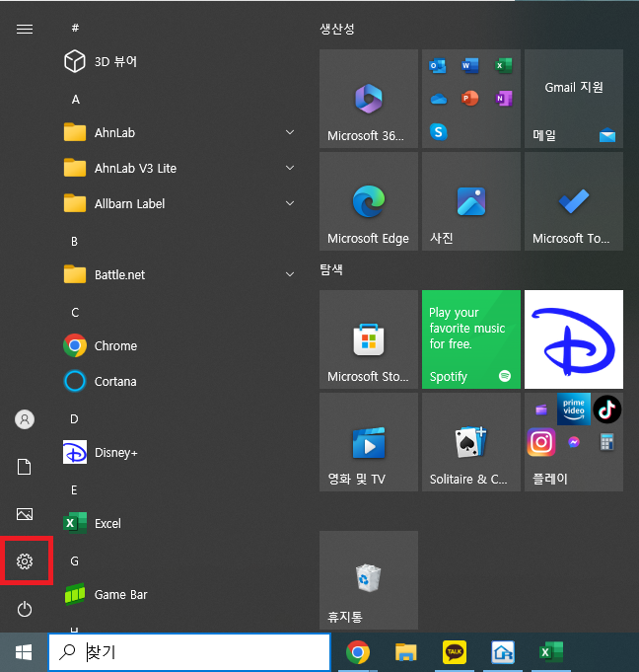Screen dimensions: 639x672
Task: Click the PowerPoint icon in the Office folder tile
Action: (x=470, y=99)
